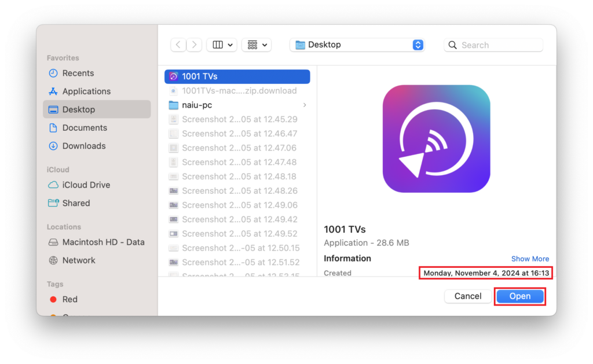Click into the Search field
This screenshot has height=364, width=593.
[498, 45]
